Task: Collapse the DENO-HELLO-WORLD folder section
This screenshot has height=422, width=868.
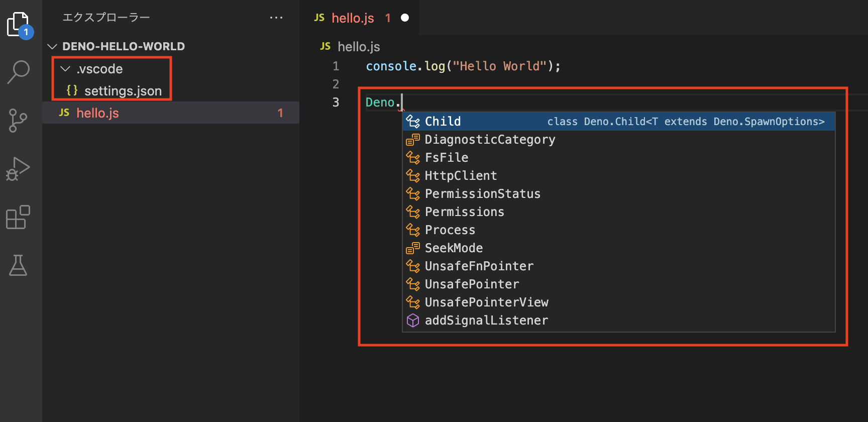Action: click(x=52, y=47)
